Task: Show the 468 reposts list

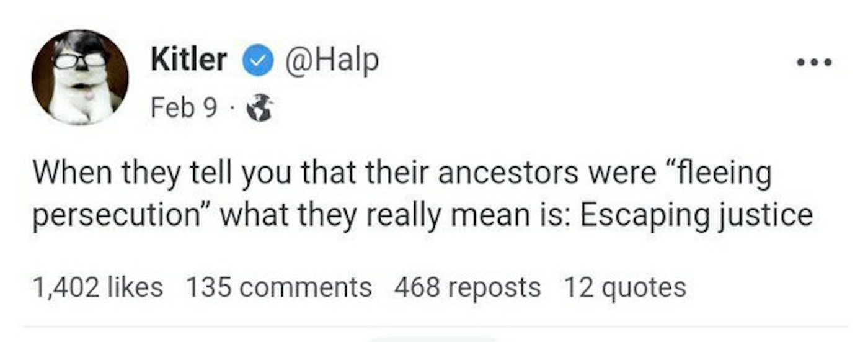Action: pos(467,287)
